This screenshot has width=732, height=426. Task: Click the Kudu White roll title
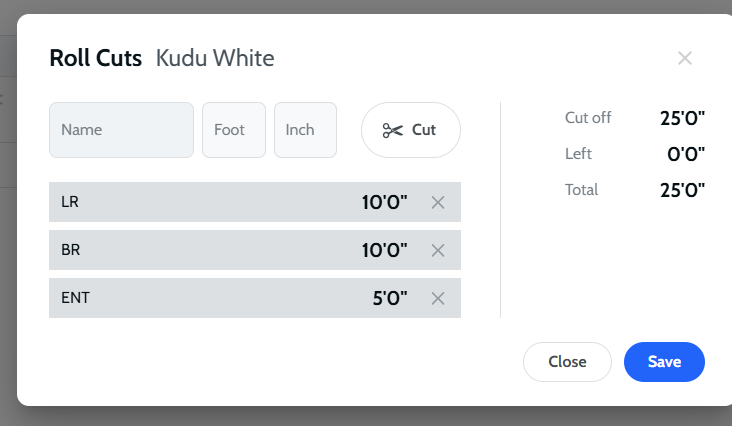point(215,58)
